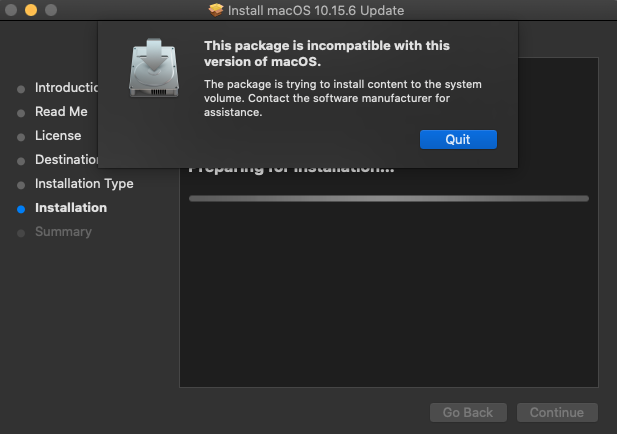Viewport: 617px width, 434px height.
Task: Click the package icon in title bar
Action: 216,10
